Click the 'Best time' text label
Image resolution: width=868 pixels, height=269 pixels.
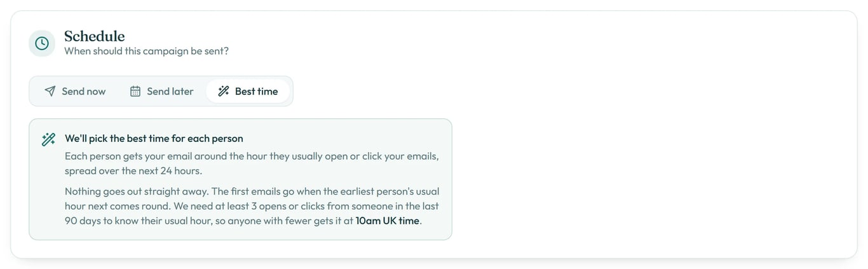click(x=257, y=91)
